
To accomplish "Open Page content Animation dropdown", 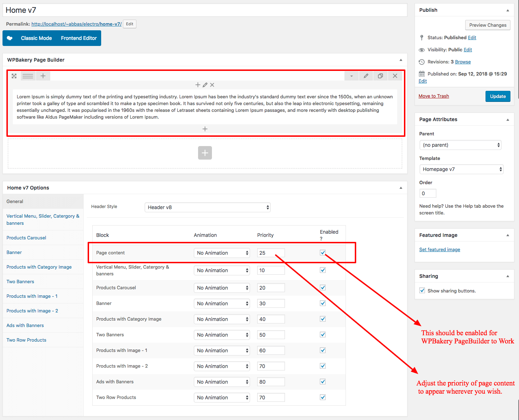I will click(x=222, y=253).
